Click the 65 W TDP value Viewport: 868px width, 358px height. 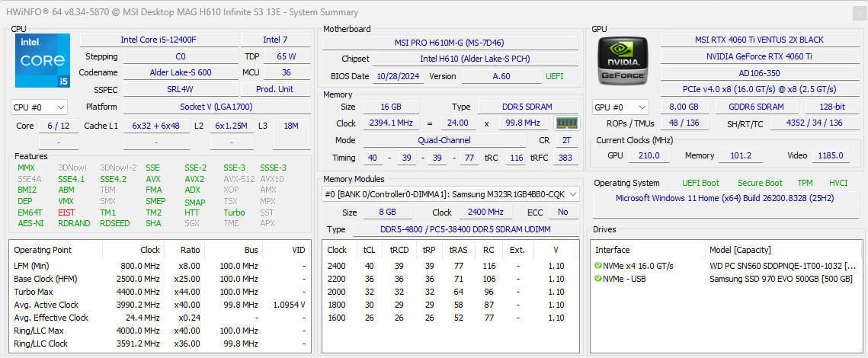point(287,56)
